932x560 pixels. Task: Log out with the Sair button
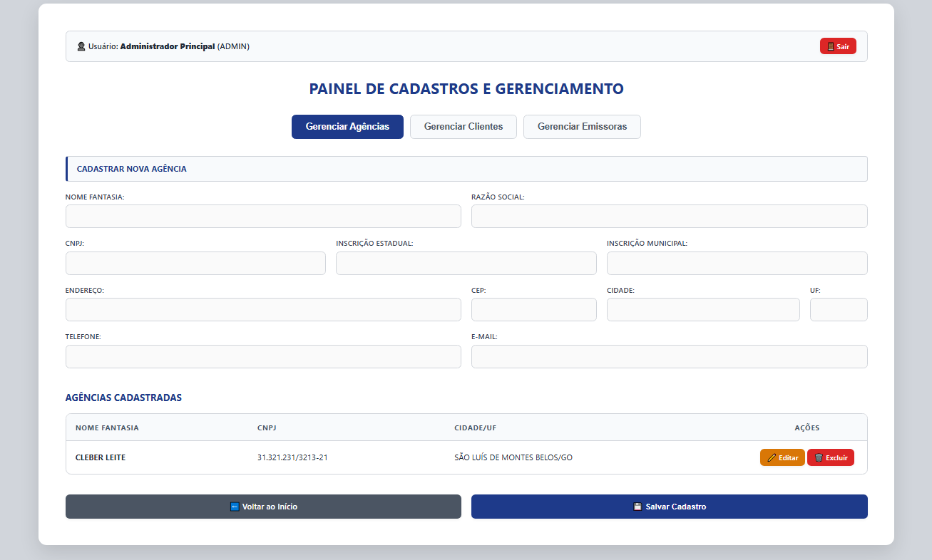pyautogui.click(x=838, y=46)
